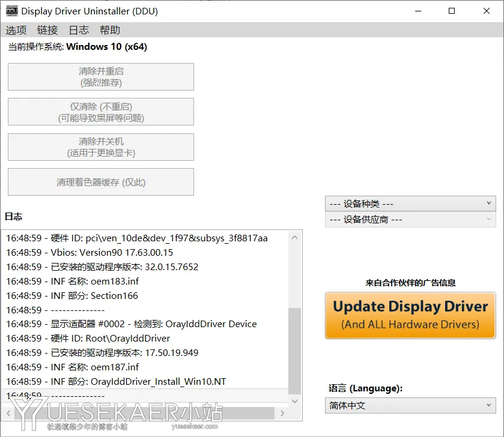This screenshot has width=504, height=437.
Task: Click the Update Display Driver ad banner
Action: pyautogui.click(x=410, y=315)
